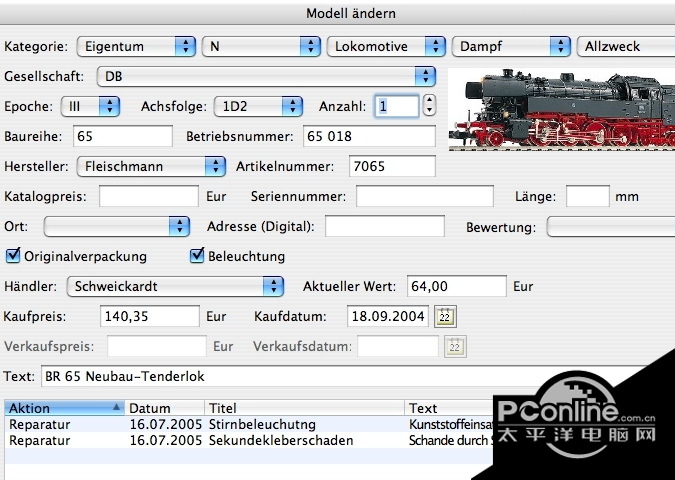Open the Allzweck dropdown

coord(626,46)
